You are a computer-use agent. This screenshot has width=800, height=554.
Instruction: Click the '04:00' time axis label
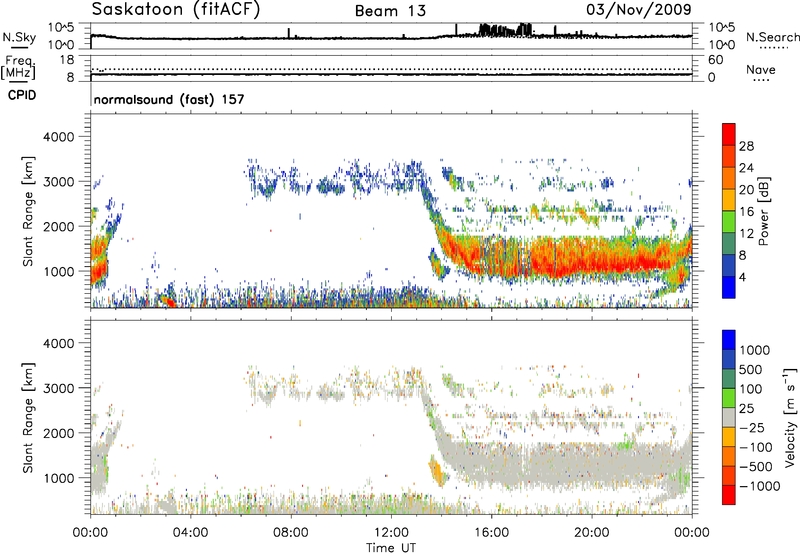point(190,533)
